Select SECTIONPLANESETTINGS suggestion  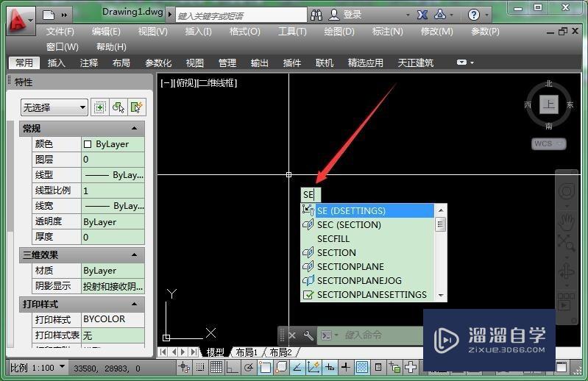tap(367, 295)
